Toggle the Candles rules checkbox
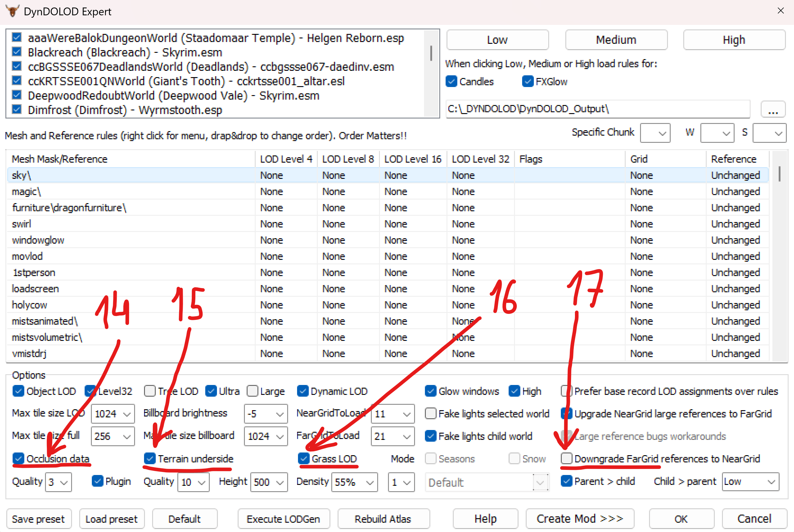Screen dimensions: 794x532 pos(451,81)
